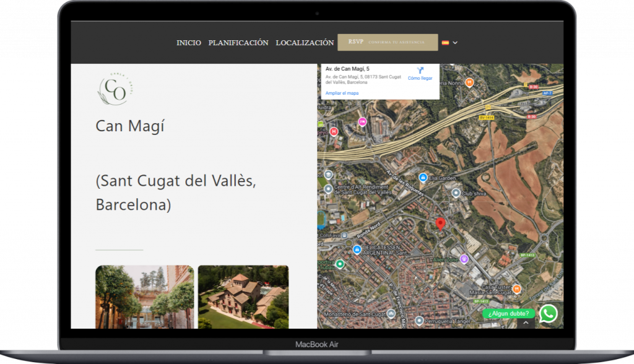Tap the ¿Algun dubte? green bubble
Image resolution: width=634 pixels, height=364 pixels.
508,313
